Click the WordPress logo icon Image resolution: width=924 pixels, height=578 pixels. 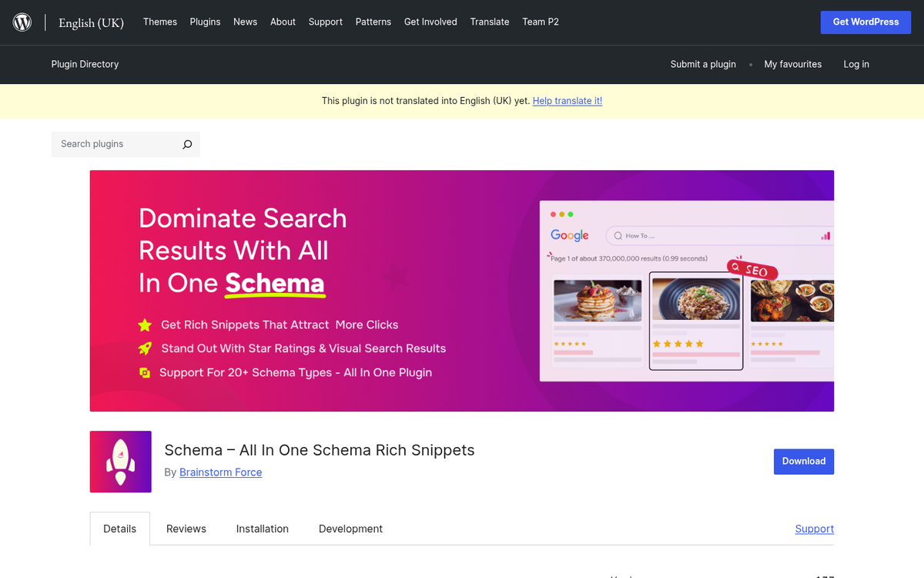(22, 22)
